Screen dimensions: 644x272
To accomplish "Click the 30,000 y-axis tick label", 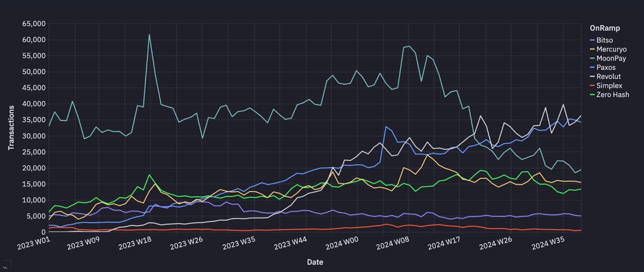I will (x=34, y=136).
